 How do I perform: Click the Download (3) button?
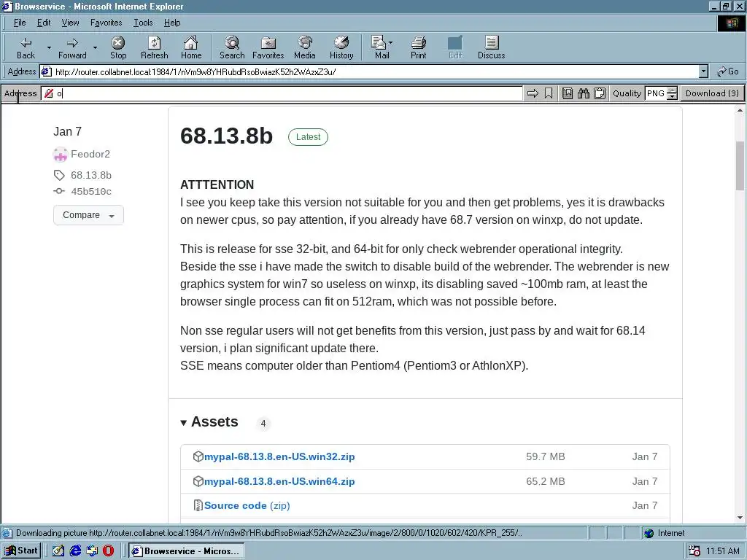712,93
